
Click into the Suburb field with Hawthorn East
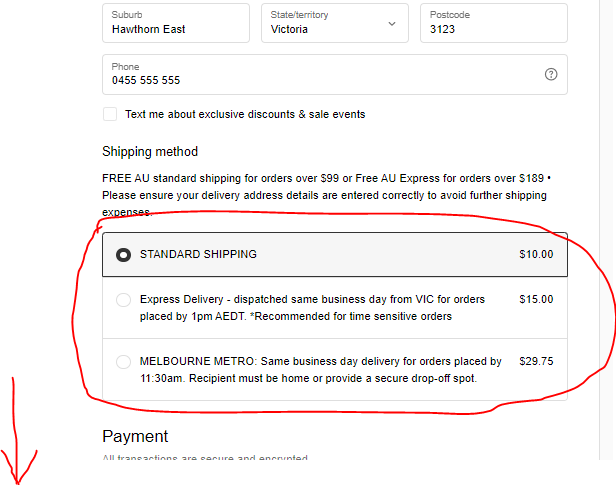176,23
